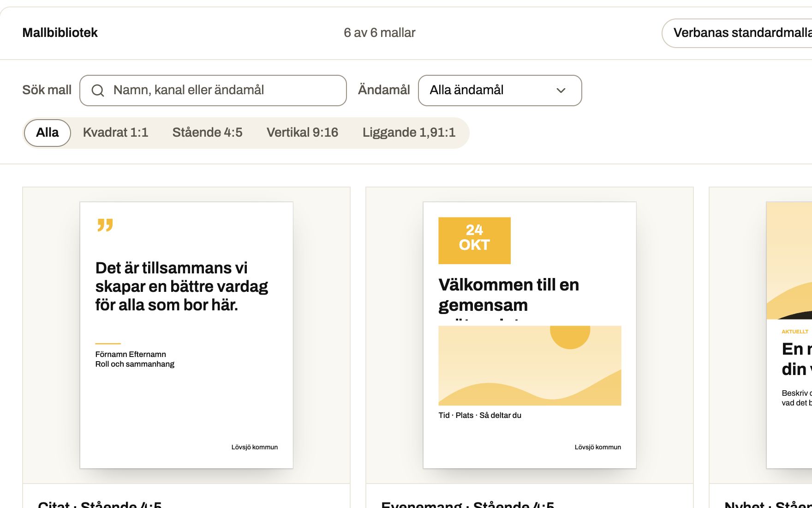
Task: Open the Alla ändamål dropdown
Action: 500,91
